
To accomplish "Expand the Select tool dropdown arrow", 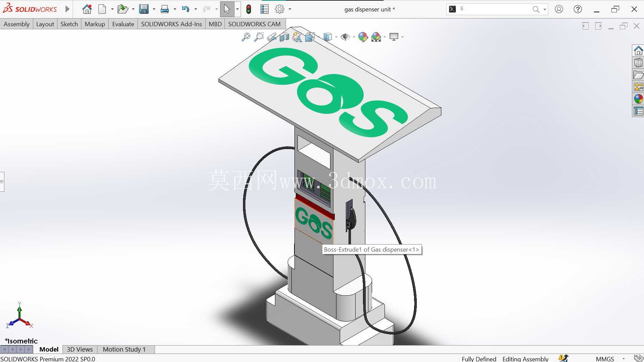I will (x=237, y=9).
